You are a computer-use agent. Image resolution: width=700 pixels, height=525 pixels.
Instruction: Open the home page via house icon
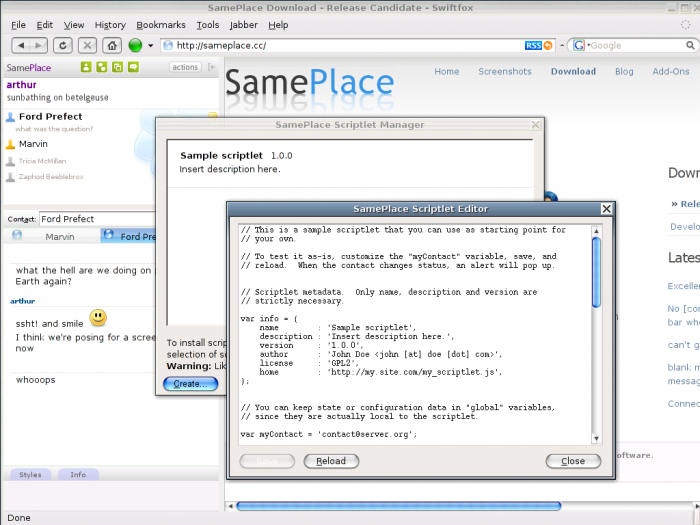(x=112, y=45)
